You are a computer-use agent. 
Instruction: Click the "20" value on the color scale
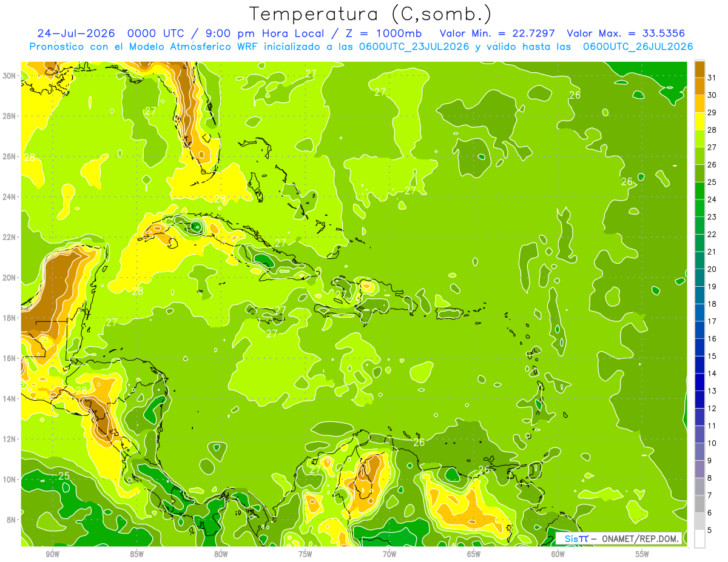point(712,269)
